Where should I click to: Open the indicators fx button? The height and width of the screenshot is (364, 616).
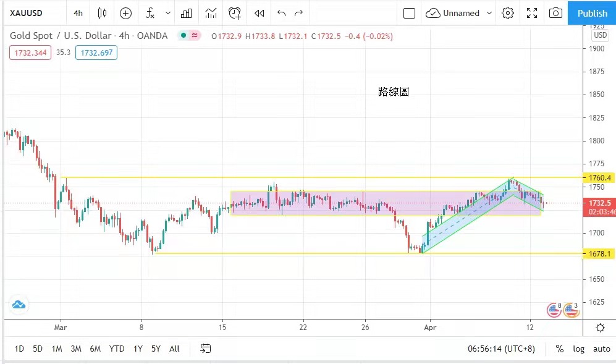point(150,13)
